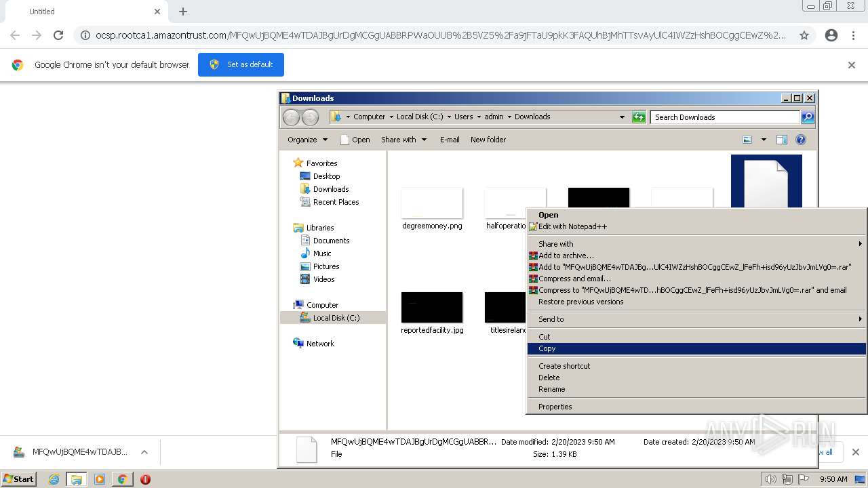This screenshot has height=488, width=868.
Task: Open Properties from context menu
Action: [696, 407]
